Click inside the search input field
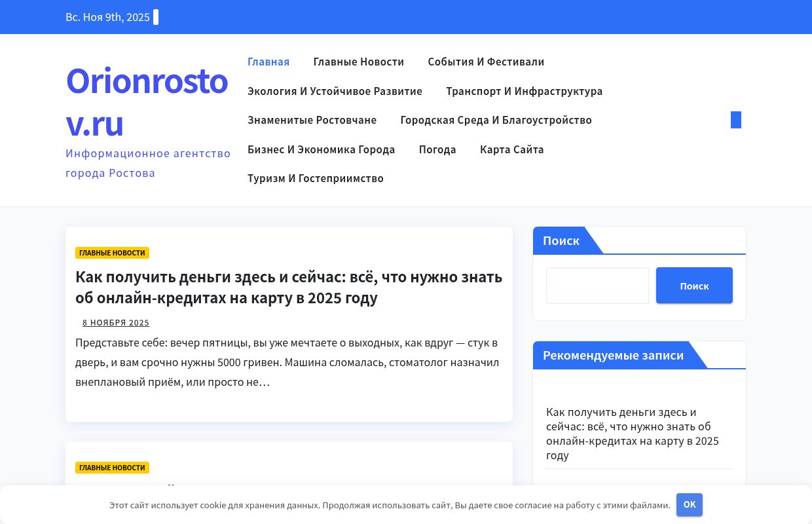The image size is (812, 524). 597,286
